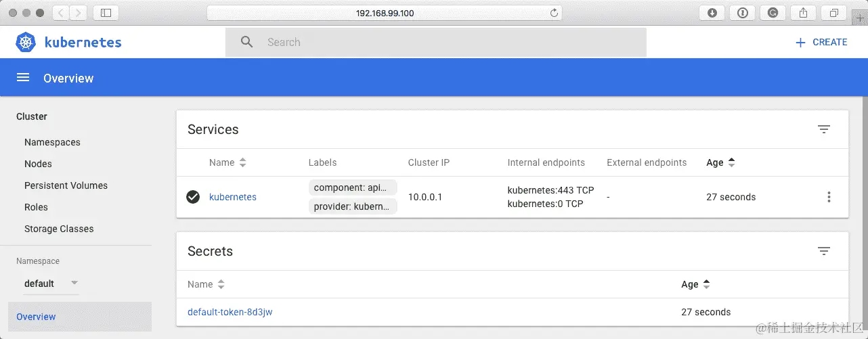The image size is (868, 339).
Task: Open Namespaces in the Cluster menu
Action: point(52,142)
